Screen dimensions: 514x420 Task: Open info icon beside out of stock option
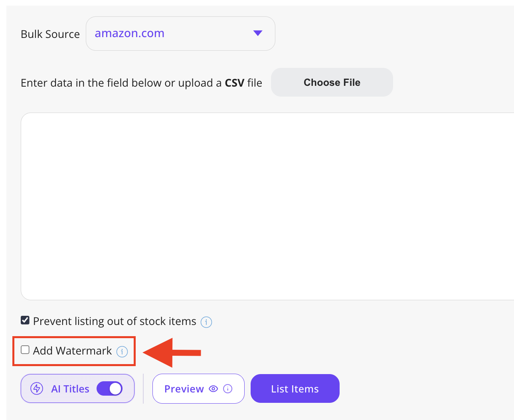pos(206,322)
